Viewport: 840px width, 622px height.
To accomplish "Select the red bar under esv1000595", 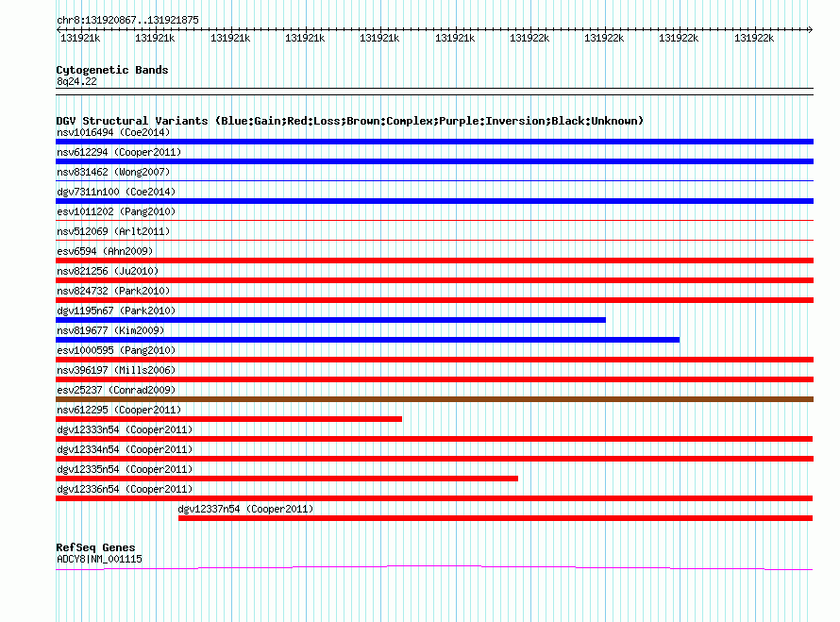I will tap(434, 360).
